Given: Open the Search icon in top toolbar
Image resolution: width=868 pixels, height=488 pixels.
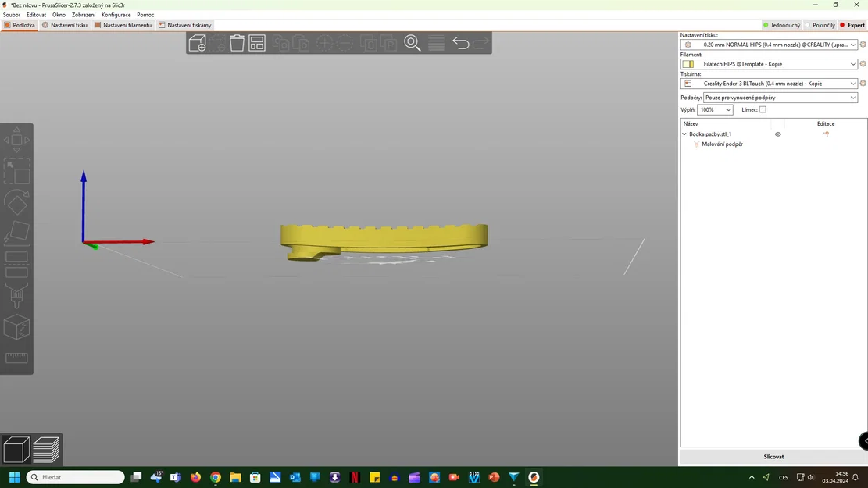Looking at the screenshot, I should coord(413,43).
